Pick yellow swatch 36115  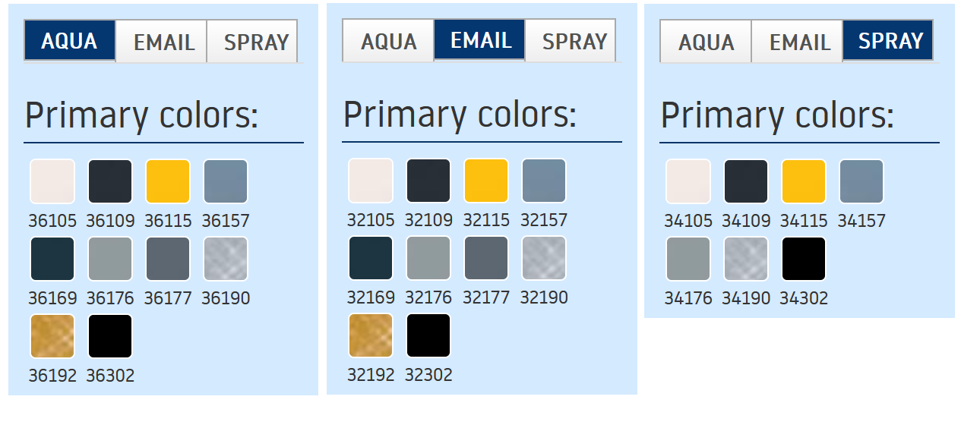pos(168,181)
